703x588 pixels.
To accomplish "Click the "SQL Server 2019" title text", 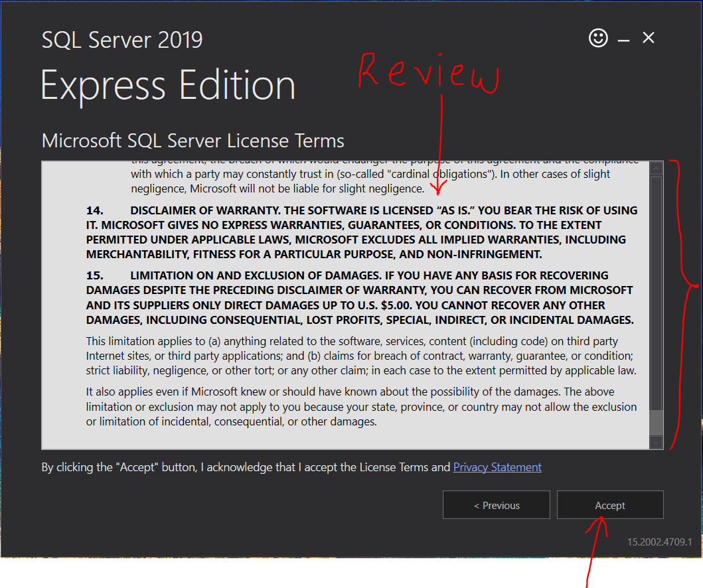I will pyautogui.click(x=122, y=40).
